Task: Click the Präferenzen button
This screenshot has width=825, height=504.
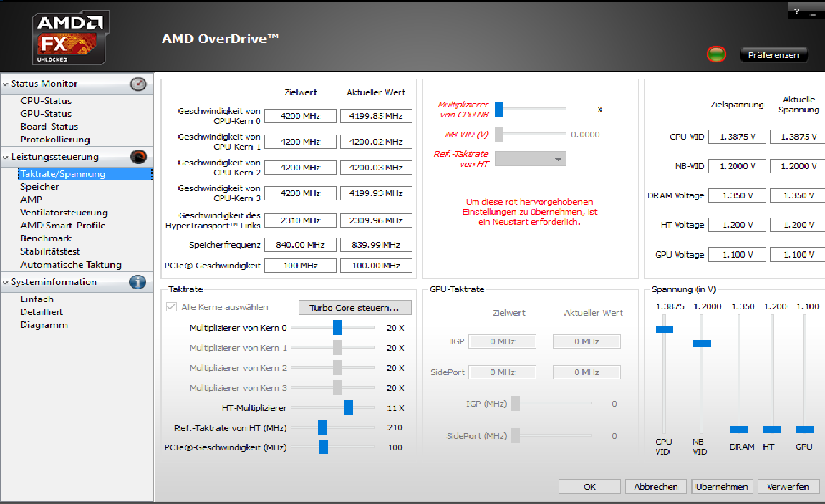Action: click(x=773, y=54)
